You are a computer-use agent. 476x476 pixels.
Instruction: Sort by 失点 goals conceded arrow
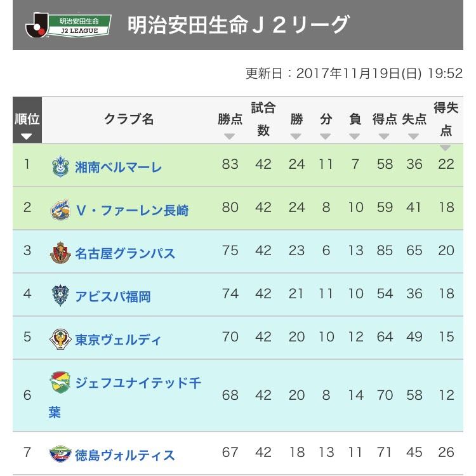point(413,136)
